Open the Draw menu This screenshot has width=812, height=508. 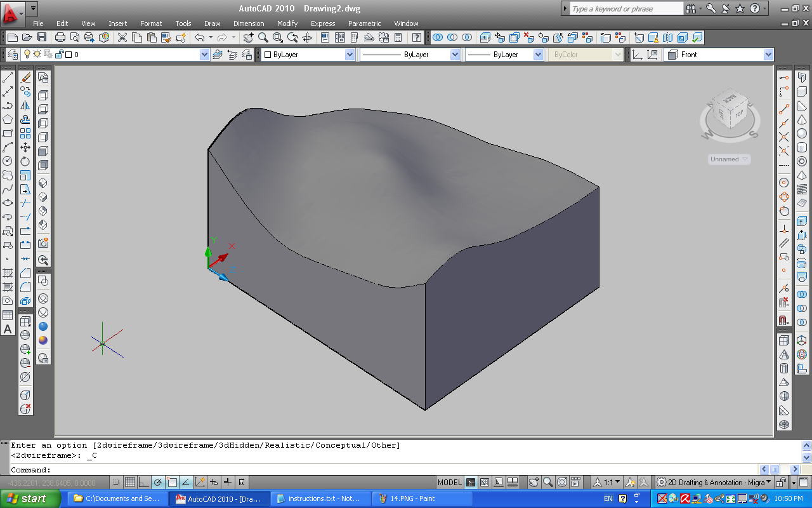[212, 23]
